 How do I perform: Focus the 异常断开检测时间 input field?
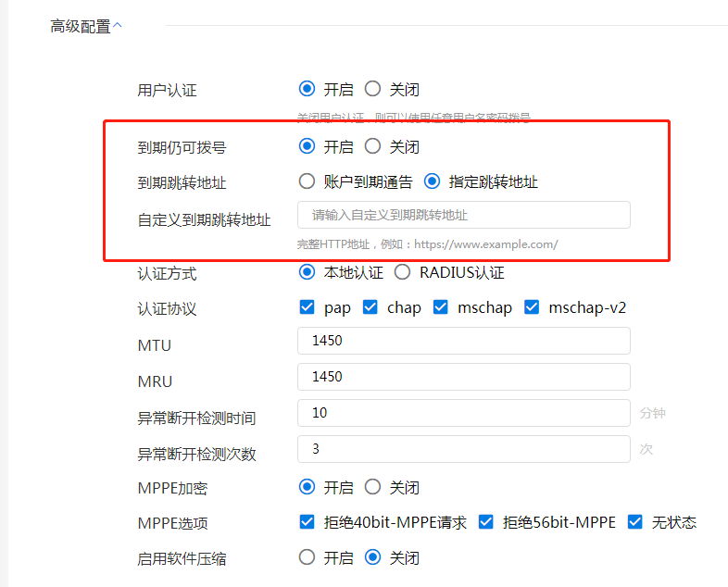463,413
